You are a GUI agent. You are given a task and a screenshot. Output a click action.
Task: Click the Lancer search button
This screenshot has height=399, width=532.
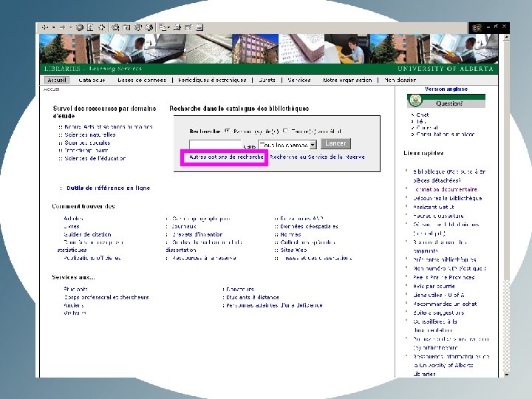tap(335, 143)
